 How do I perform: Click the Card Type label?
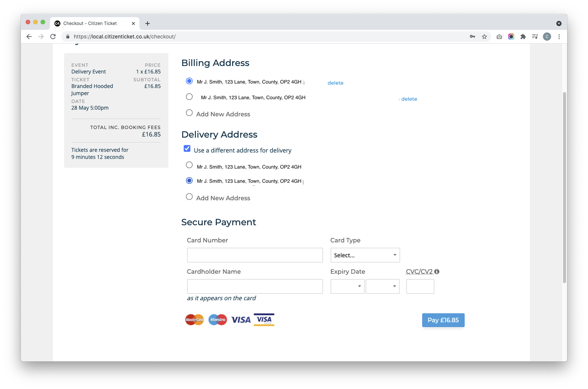tap(345, 240)
